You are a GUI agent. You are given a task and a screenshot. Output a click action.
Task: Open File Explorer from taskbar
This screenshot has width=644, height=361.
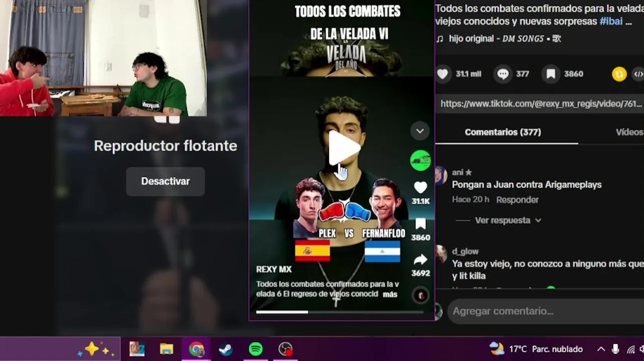(x=167, y=349)
